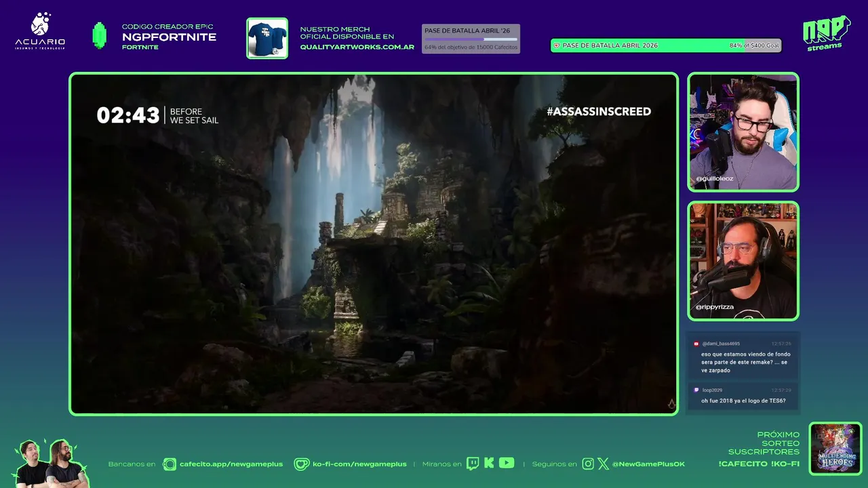Open the YouTube icon in bottom bar

507,463
